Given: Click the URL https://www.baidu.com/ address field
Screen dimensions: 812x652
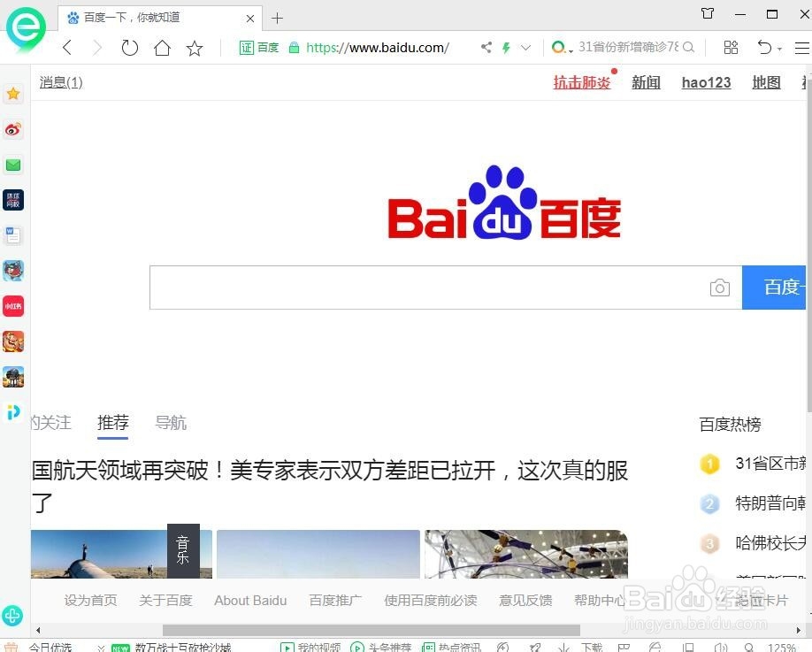Looking at the screenshot, I should 378,48.
